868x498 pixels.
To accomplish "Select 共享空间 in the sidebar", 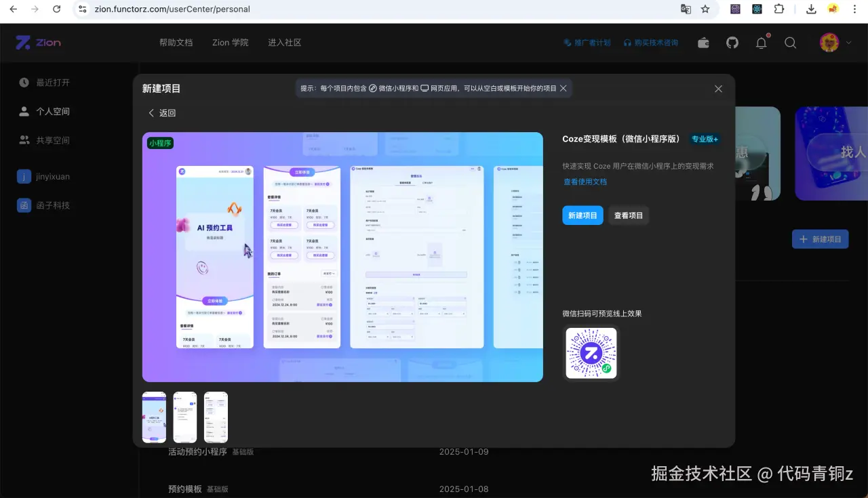I will pos(44,140).
